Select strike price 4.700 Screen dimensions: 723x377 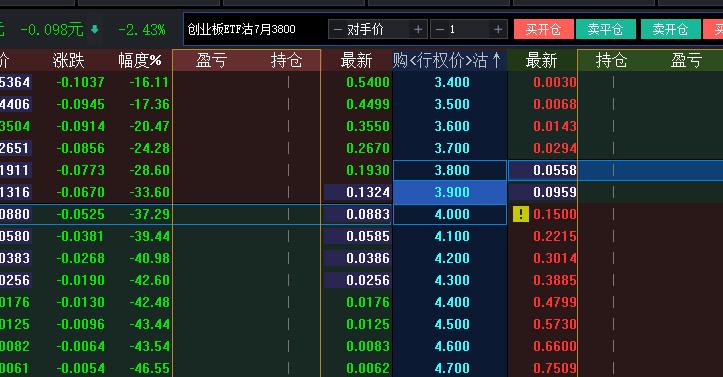452,368
